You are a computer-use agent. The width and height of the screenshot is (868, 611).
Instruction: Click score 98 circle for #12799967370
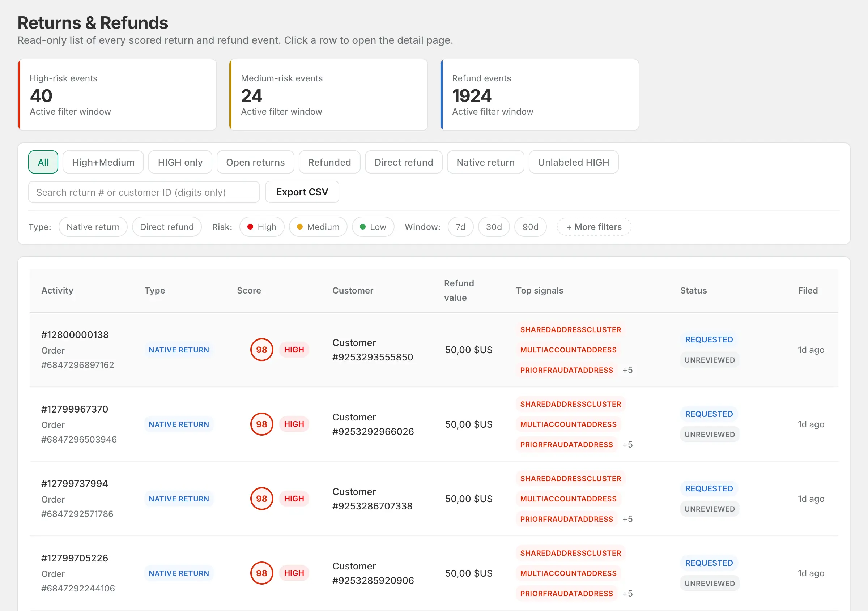(261, 424)
